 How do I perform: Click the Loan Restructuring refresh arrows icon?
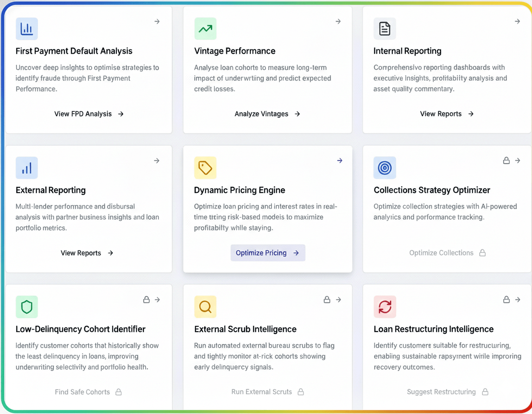pos(385,307)
